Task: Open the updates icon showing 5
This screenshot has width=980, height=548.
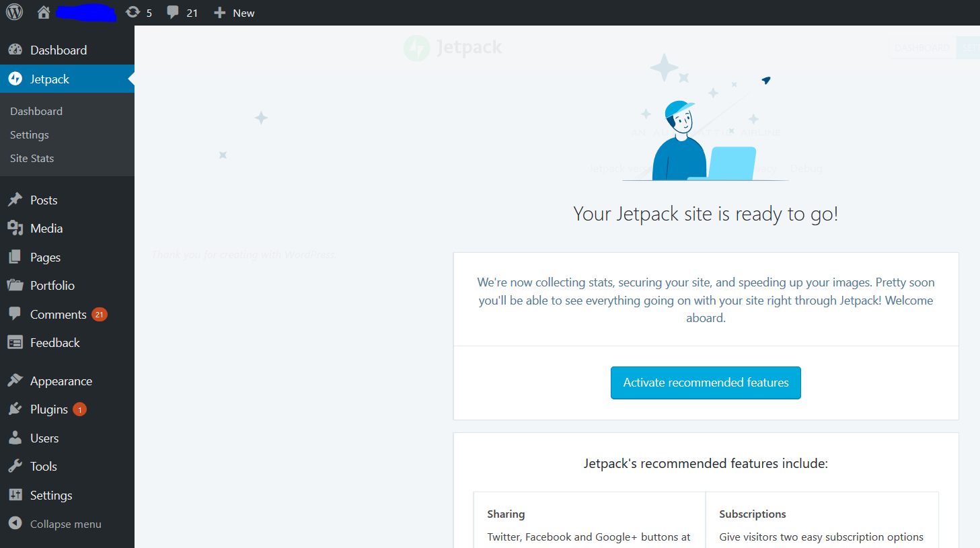Action: pos(133,12)
